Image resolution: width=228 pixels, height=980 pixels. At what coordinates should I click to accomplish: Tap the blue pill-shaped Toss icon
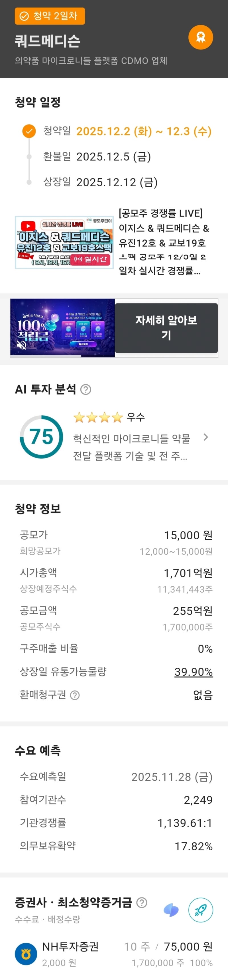click(171, 910)
